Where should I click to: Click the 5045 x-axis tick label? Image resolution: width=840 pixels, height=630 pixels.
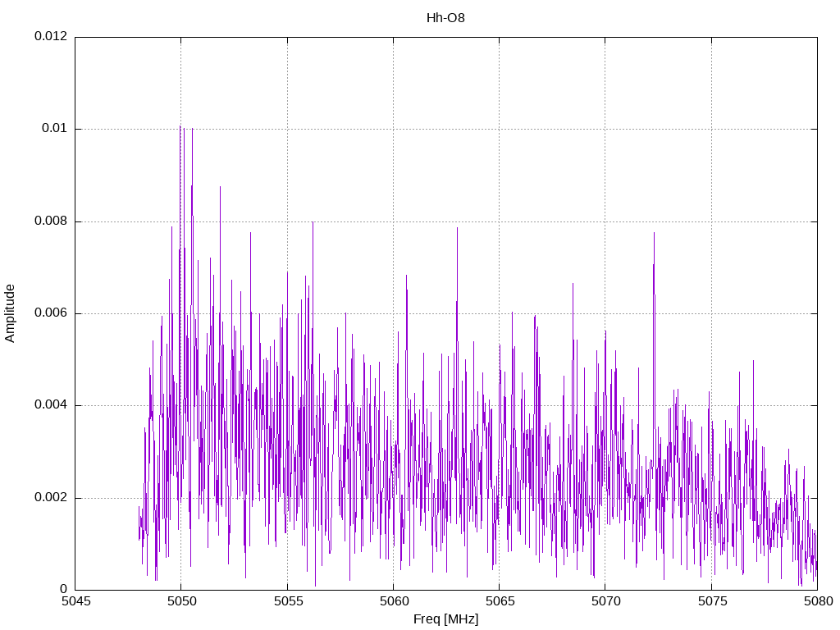76,601
